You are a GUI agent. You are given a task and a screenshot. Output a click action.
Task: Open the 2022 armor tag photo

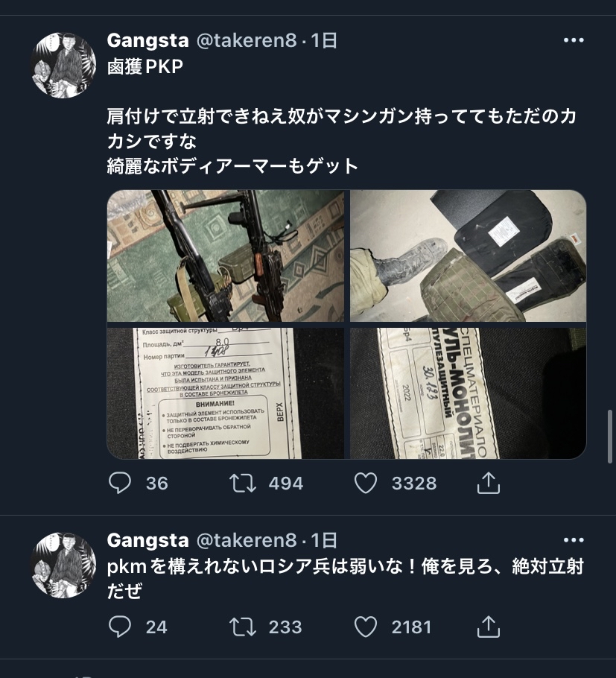469,393
